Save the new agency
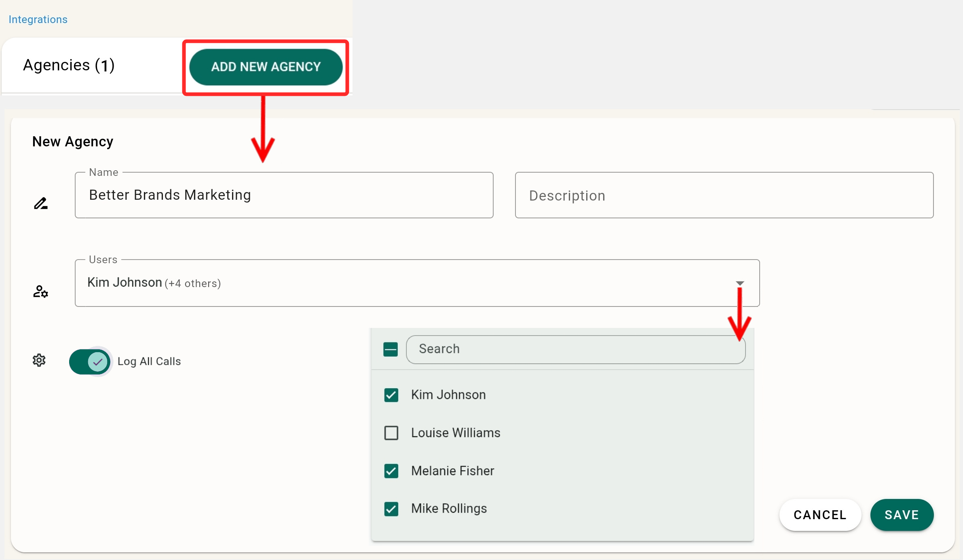The height and width of the screenshot is (560, 963). 902,515
